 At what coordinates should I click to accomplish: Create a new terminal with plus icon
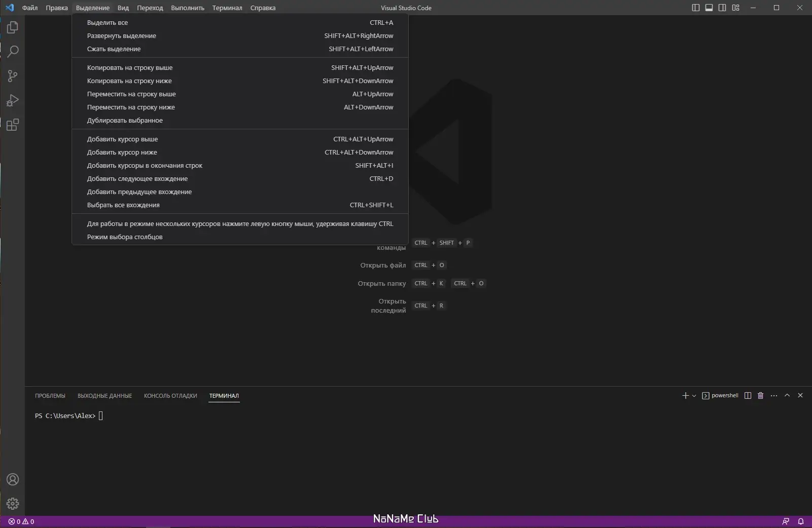tap(685, 396)
